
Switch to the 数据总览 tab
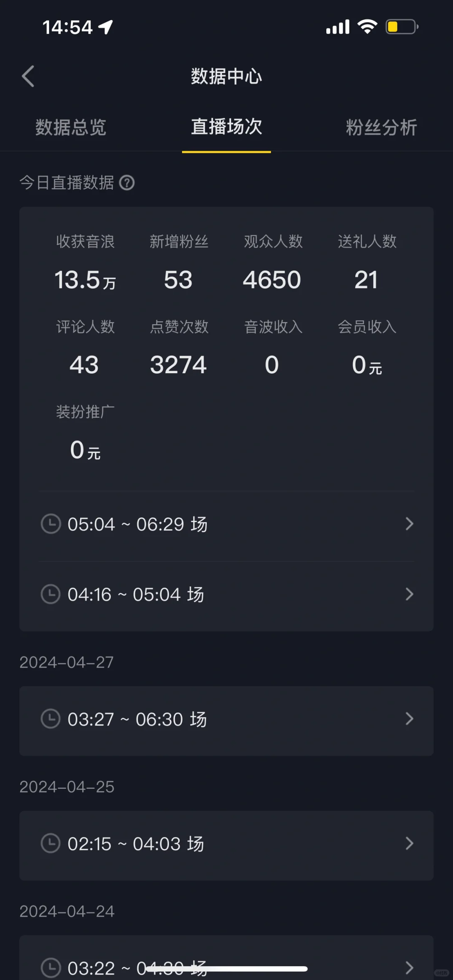pos(71,127)
